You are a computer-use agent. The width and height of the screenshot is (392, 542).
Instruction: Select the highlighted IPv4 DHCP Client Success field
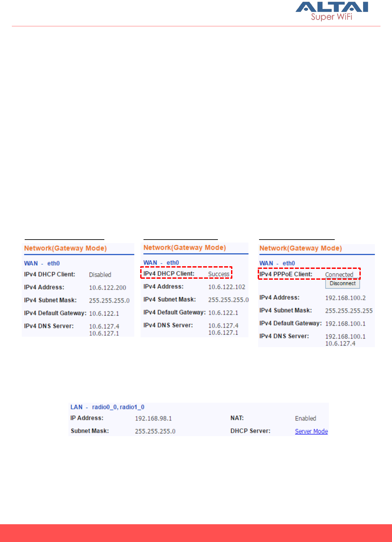point(186,273)
